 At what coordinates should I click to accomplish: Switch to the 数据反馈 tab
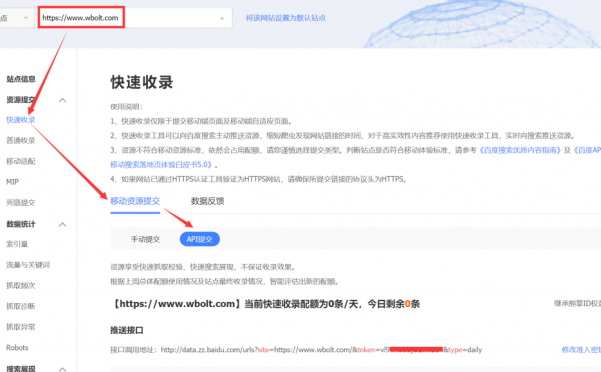point(207,201)
